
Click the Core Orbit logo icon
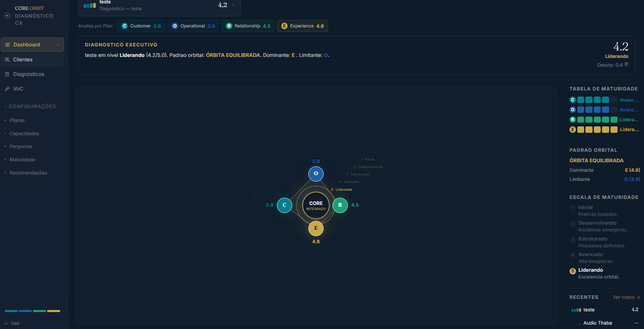click(7, 16)
